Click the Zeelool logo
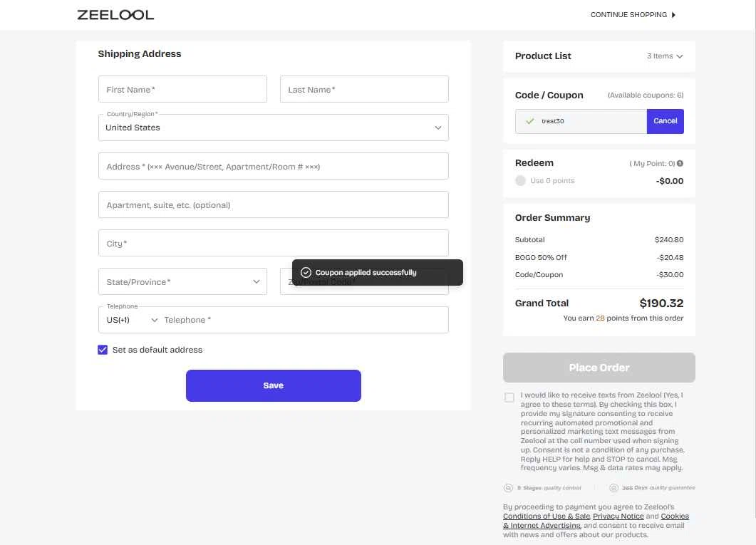The image size is (756, 545). [115, 14]
